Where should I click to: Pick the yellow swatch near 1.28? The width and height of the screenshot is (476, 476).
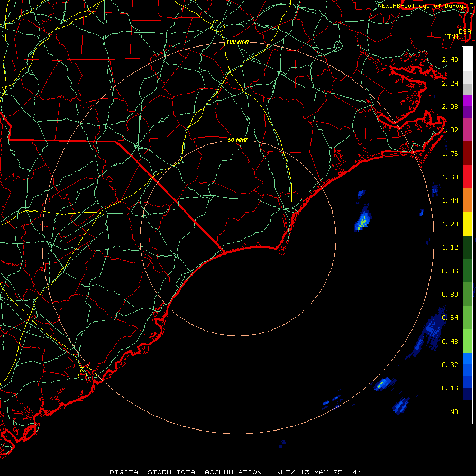(467, 224)
